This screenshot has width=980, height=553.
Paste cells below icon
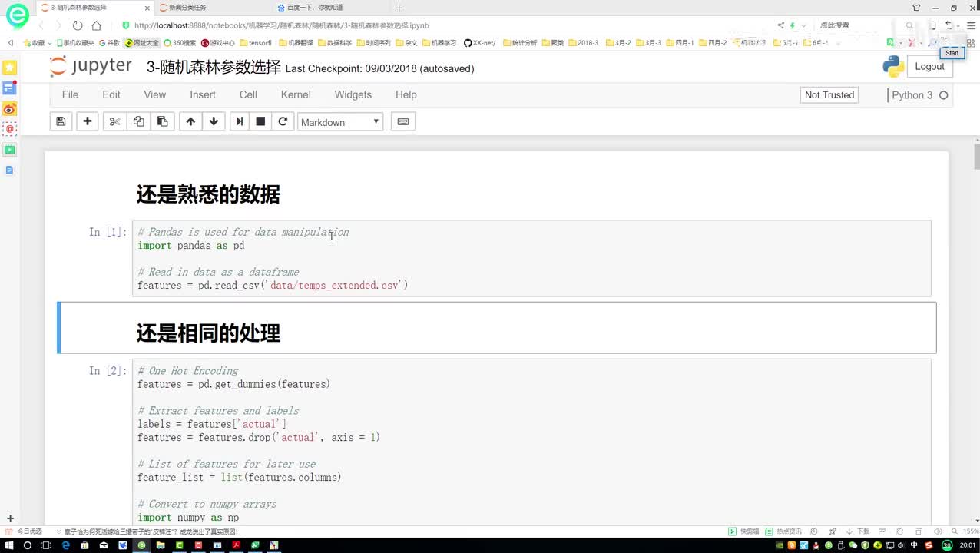point(162,121)
